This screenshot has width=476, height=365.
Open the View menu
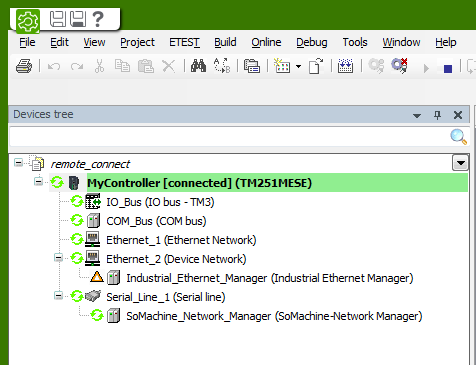[x=94, y=42]
